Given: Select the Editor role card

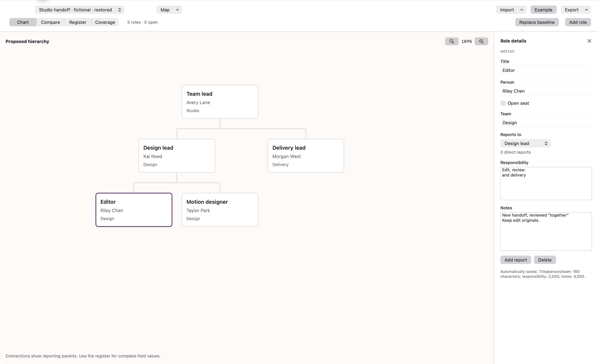Looking at the screenshot, I should 134,210.
